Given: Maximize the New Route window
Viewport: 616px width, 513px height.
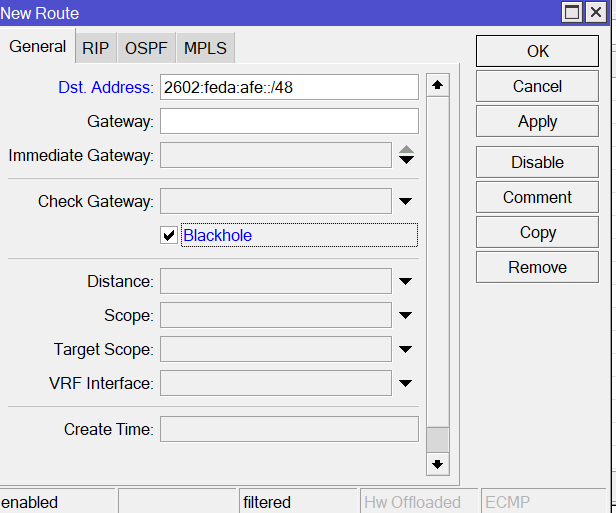Looking at the screenshot, I should coord(572,13).
